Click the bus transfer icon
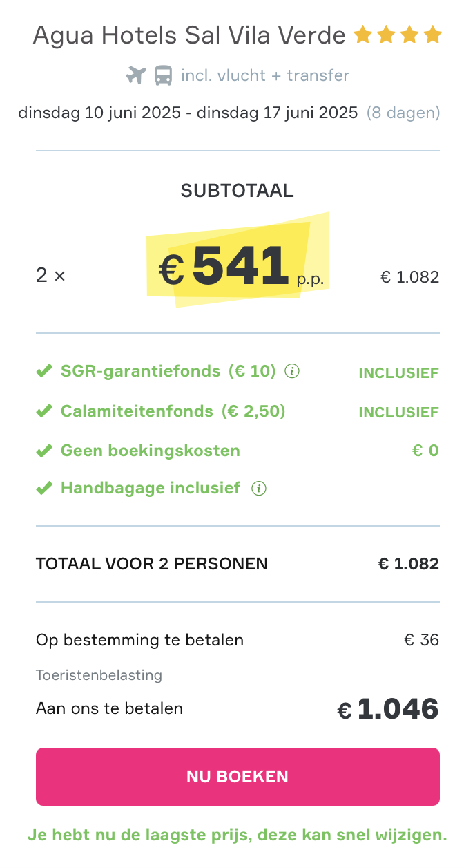Image resolution: width=464 pixels, height=868 pixels. click(163, 75)
